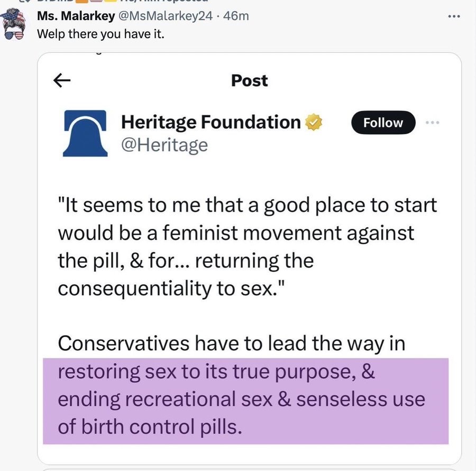This screenshot has width=476, height=471.
Task: Click the "Conservatives have to lead the way in" line
Action: [231, 344]
